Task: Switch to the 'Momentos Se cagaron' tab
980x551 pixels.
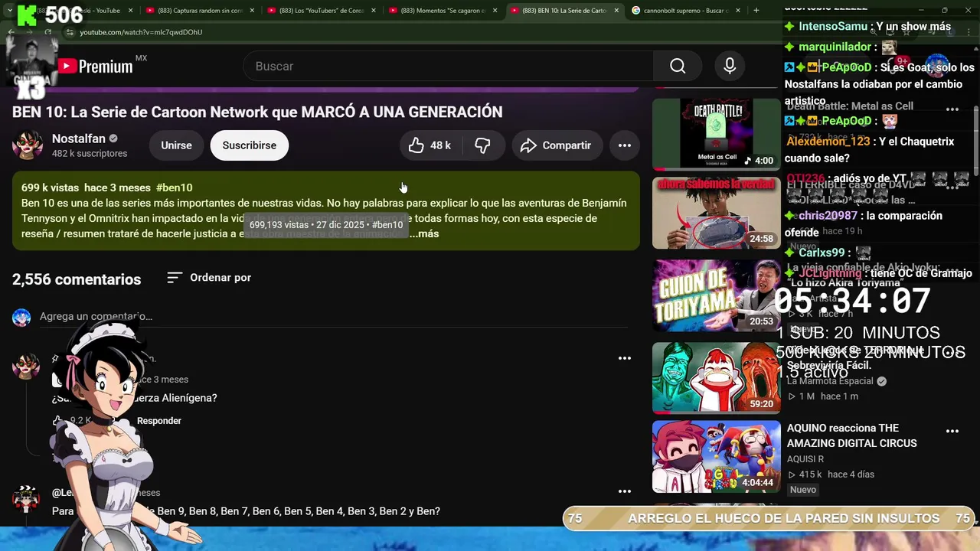Action: tap(442, 11)
